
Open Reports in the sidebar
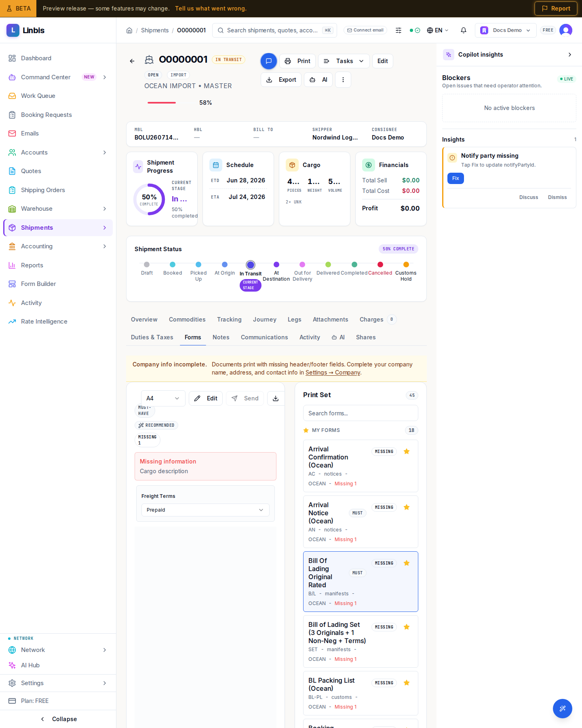click(58, 265)
